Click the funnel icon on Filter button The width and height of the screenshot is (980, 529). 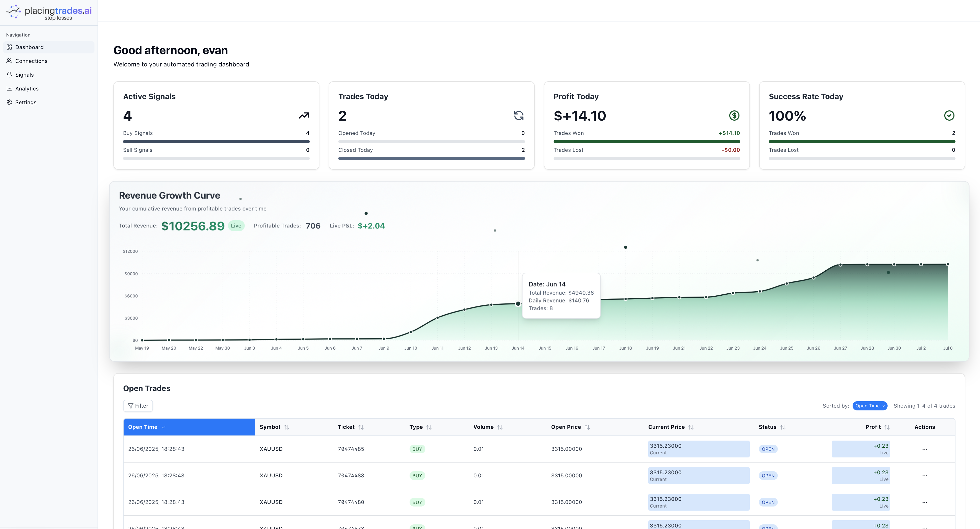tap(130, 406)
